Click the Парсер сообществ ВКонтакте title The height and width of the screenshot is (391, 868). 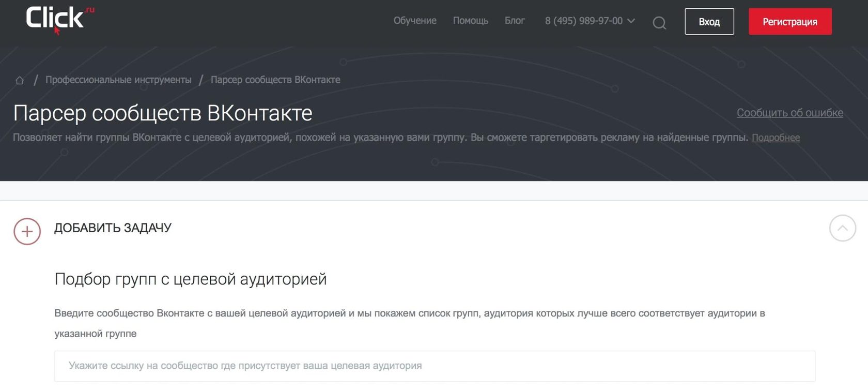(x=163, y=113)
